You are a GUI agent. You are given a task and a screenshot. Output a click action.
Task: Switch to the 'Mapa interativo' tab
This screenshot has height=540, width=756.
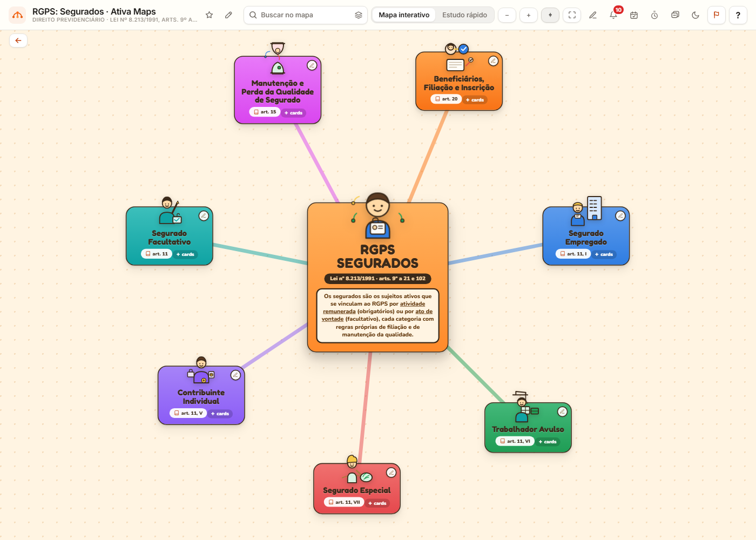click(404, 15)
